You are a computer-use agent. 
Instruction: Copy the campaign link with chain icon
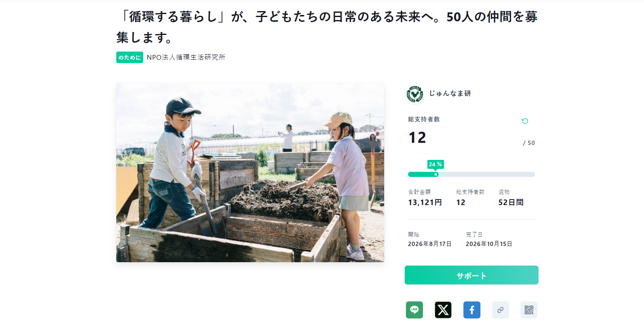tap(500, 310)
